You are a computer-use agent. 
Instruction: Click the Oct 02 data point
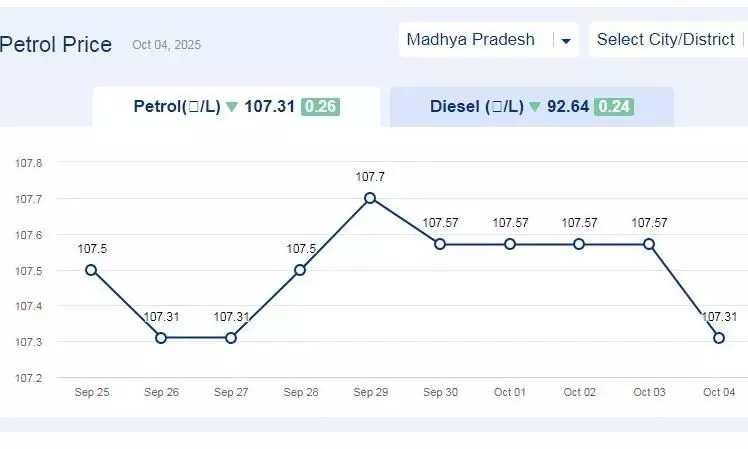579,244
